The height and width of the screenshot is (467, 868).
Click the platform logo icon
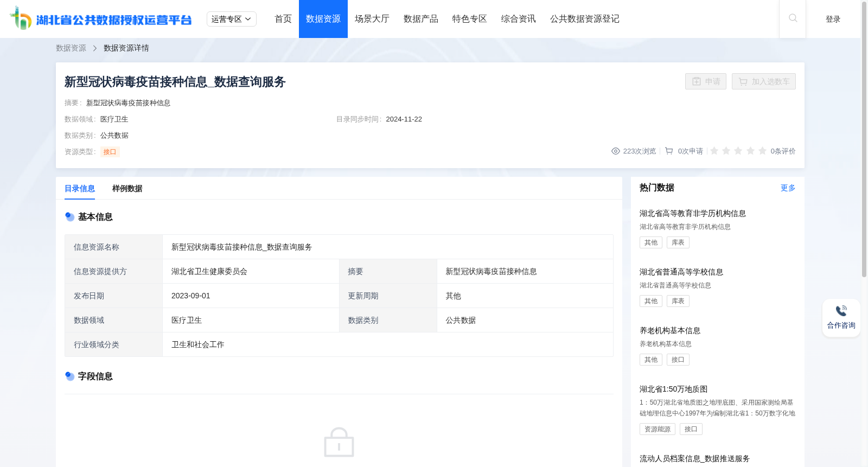click(x=21, y=18)
